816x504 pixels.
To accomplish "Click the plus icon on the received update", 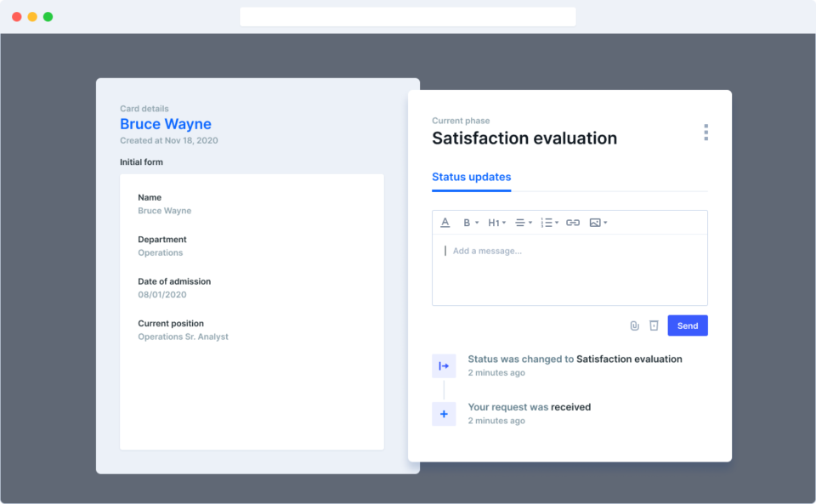I will 444,413.
